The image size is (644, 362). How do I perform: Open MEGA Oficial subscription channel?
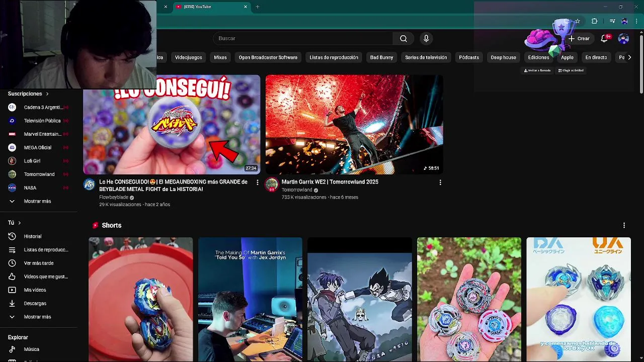pyautogui.click(x=38, y=147)
